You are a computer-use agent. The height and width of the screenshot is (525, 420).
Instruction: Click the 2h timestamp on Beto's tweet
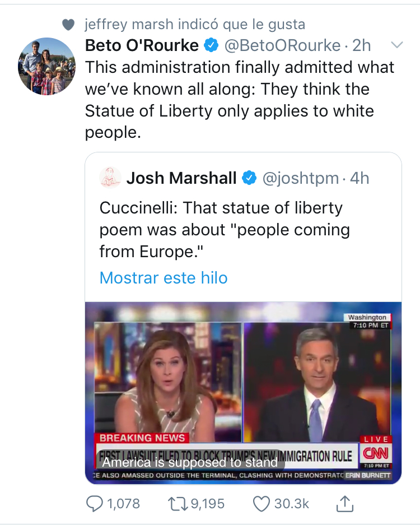click(x=361, y=45)
